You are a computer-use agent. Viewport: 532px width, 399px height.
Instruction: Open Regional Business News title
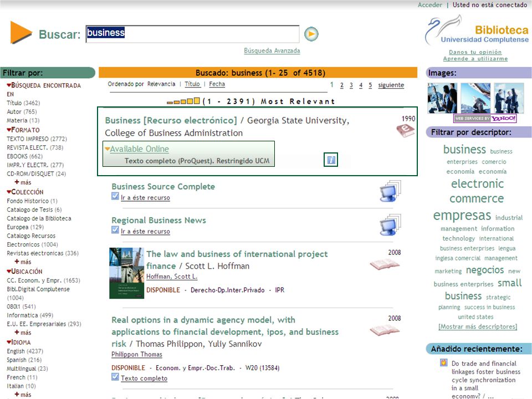(159, 220)
